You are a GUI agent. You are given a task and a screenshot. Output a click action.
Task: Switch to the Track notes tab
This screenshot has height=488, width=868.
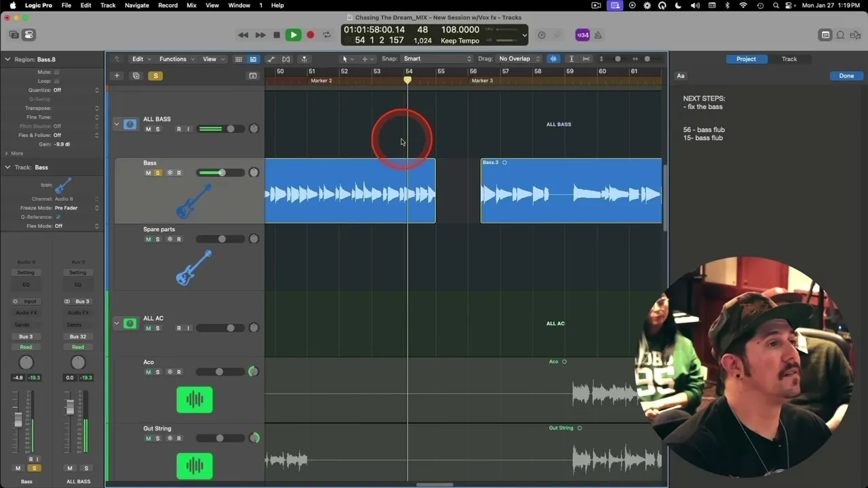[789, 59]
